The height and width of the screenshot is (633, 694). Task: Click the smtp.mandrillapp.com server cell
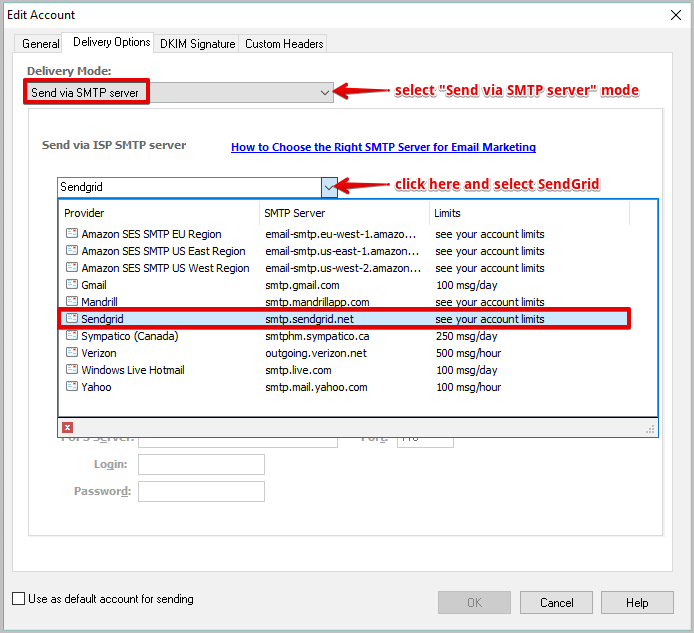click(x=317, y=302)
